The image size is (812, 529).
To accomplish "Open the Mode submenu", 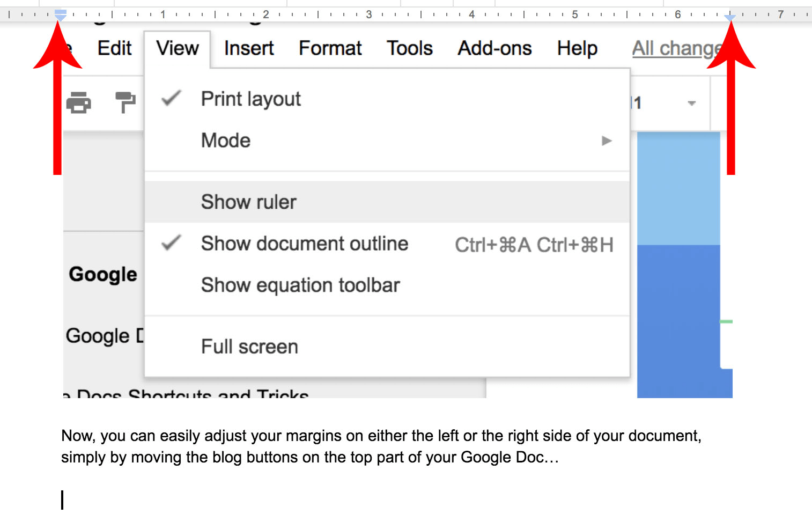I will pyautogui.click(x=225, y=140).
